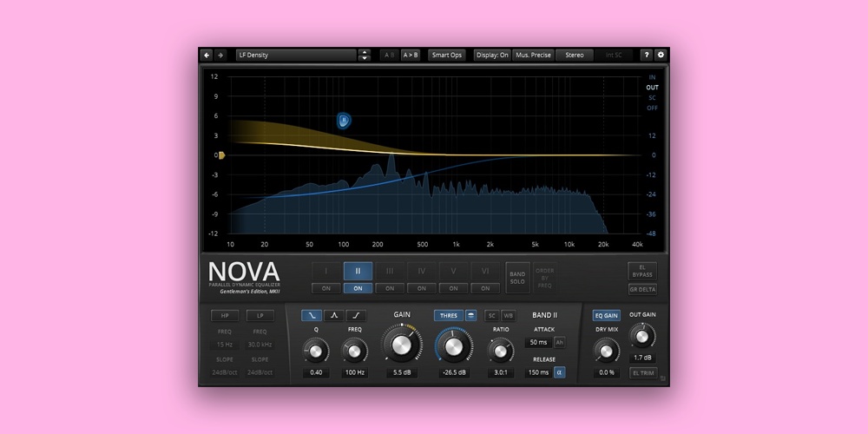Viewport: 868px width, 434px height.
Task: Select band II tab
Action: (x=358, y=271)
